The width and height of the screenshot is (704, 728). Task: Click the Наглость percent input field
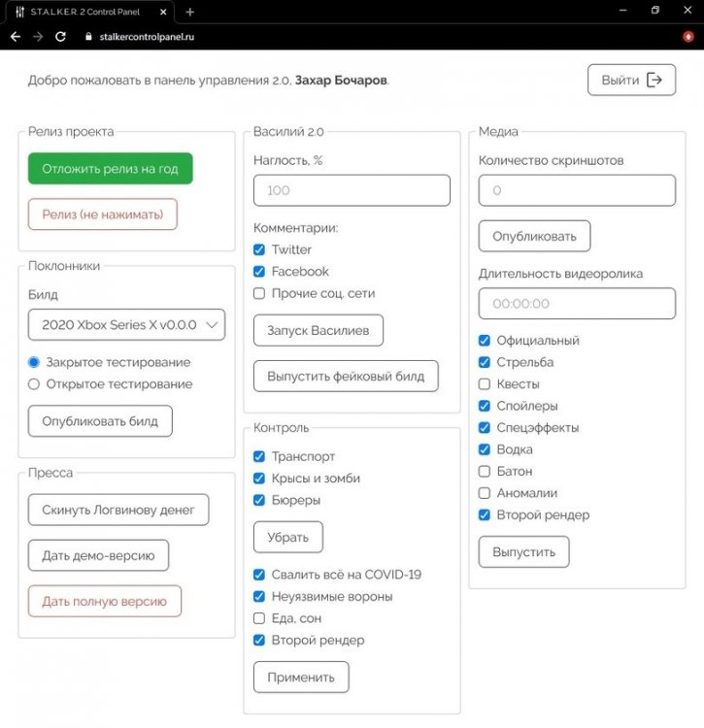point(352,190)
